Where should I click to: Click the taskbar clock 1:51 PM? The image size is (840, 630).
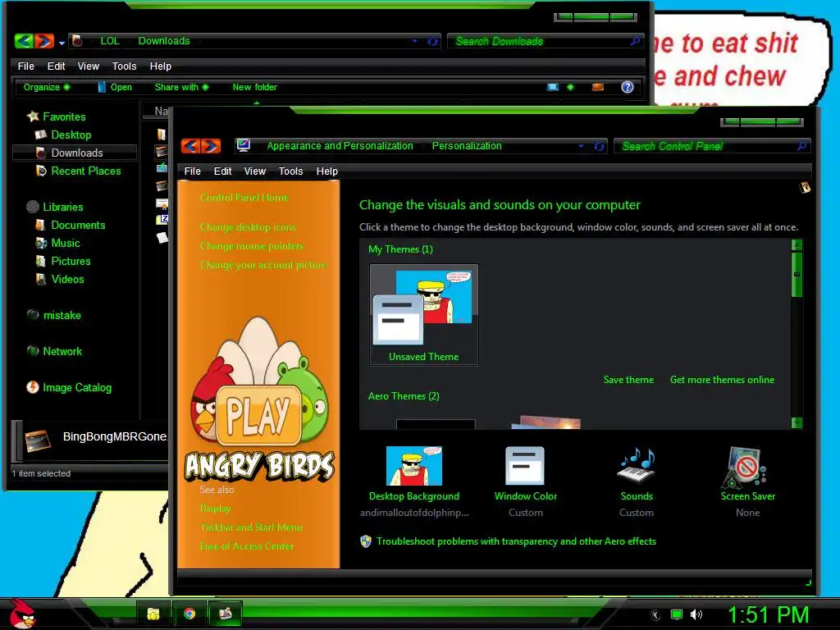pos(768,614)
